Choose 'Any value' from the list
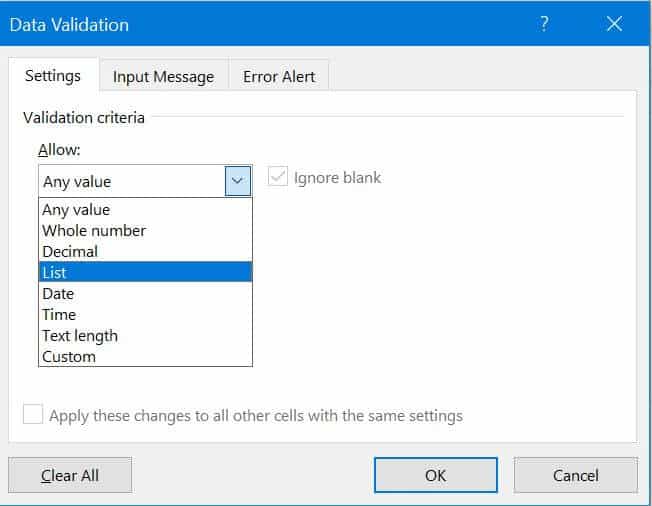 (x=76, y=210)
